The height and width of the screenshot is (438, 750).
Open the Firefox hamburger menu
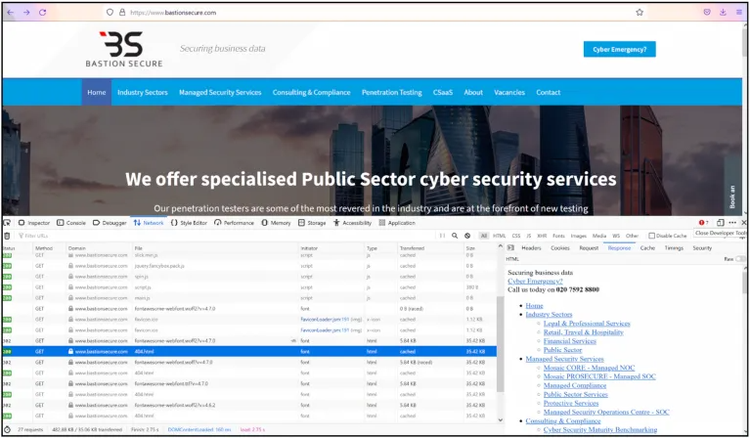739,12
